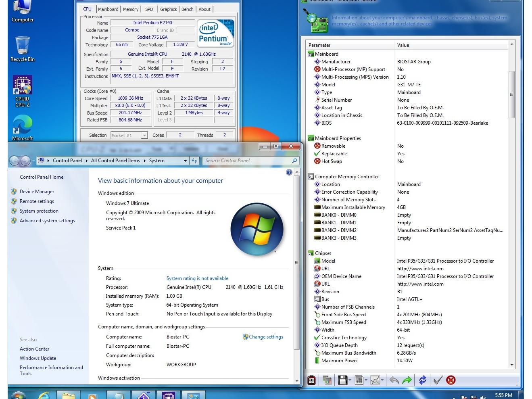Viewport: 532px width, 399px height.
Task: Click the save (floppy disk) icon in Sandra
Action: coord(343,380)
